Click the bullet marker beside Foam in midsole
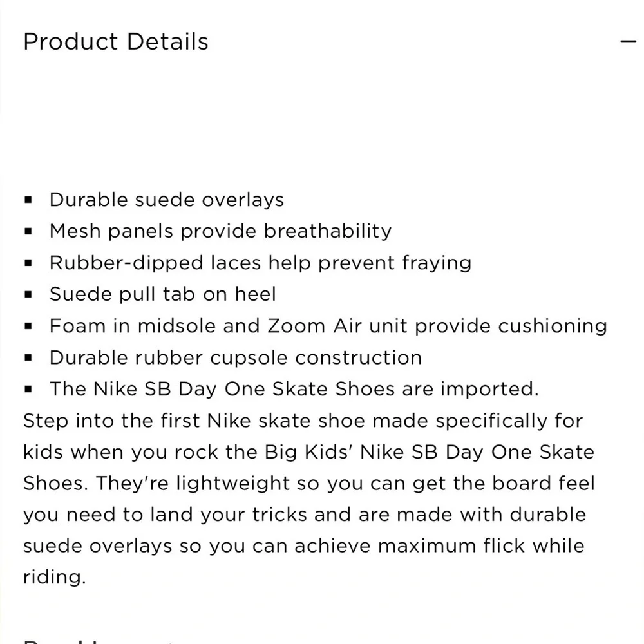 click(28, 326)
